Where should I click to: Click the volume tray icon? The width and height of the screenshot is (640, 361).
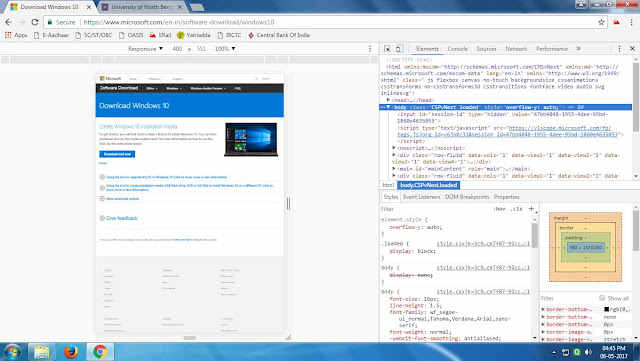[588, 352]
